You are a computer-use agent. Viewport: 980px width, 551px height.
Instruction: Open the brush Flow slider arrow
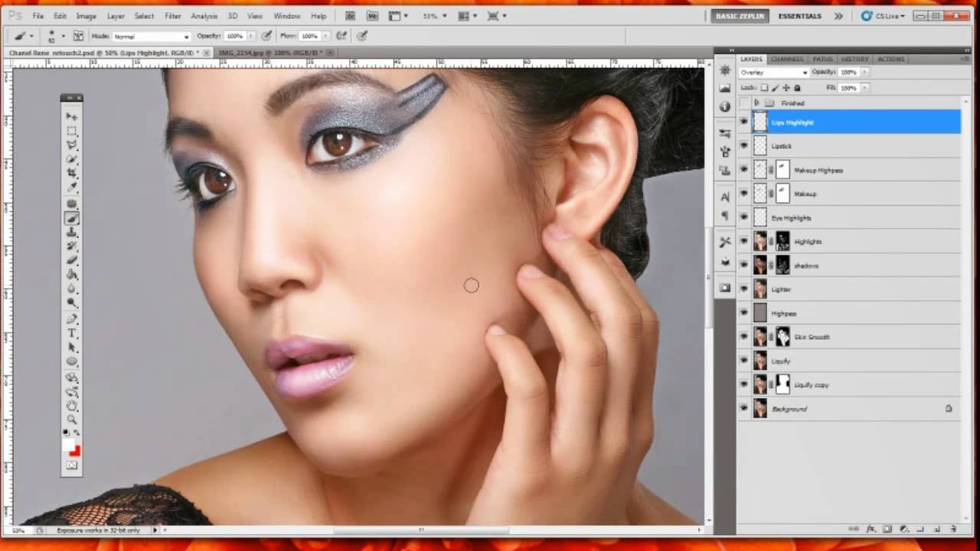click(325, 36)
